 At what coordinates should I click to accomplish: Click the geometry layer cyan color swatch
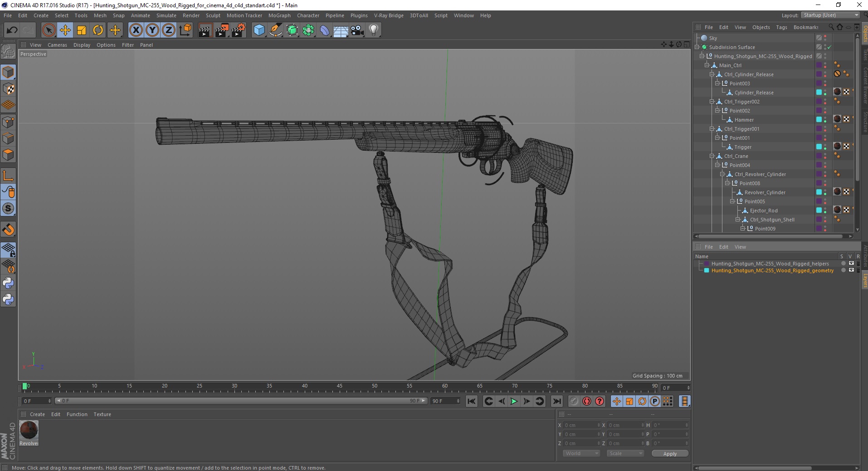tap(706, 270)
